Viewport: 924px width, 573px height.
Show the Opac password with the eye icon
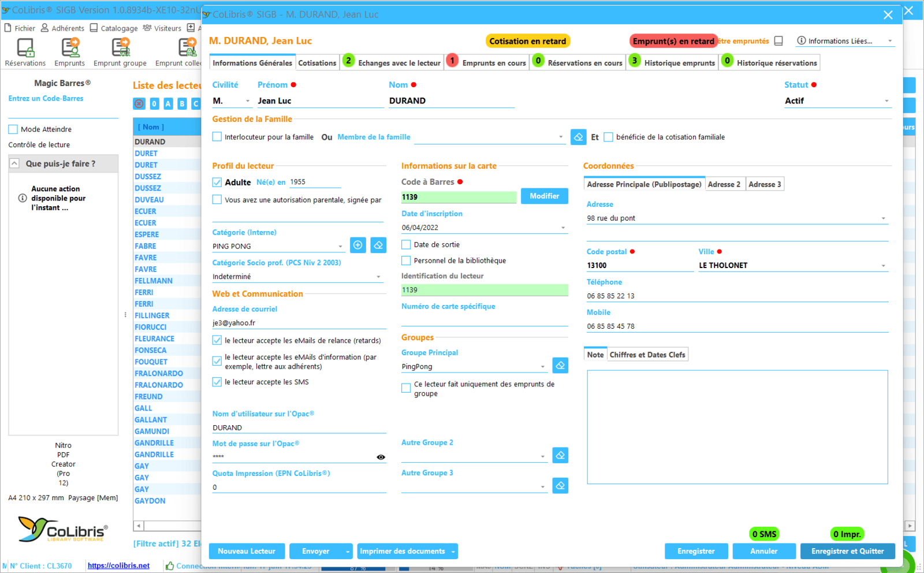pyautogui.click(x=381, y=457)
